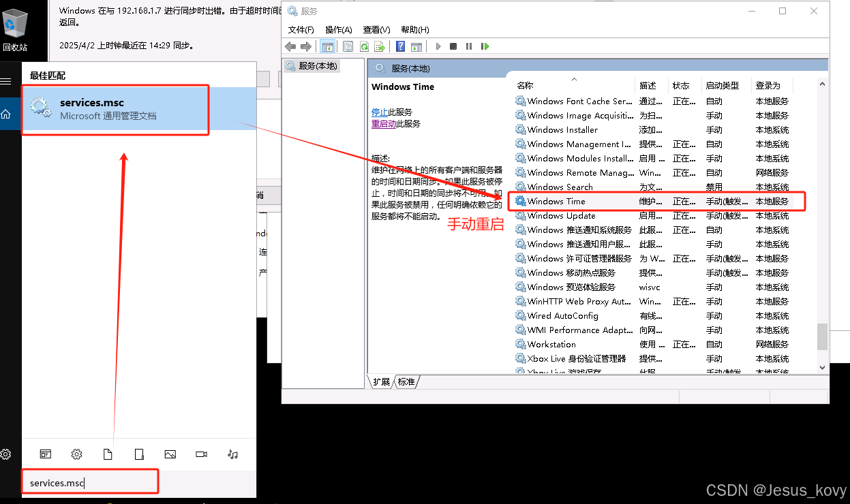Click the 重启动 service link
850x504 pixels.
click(384, 124)
